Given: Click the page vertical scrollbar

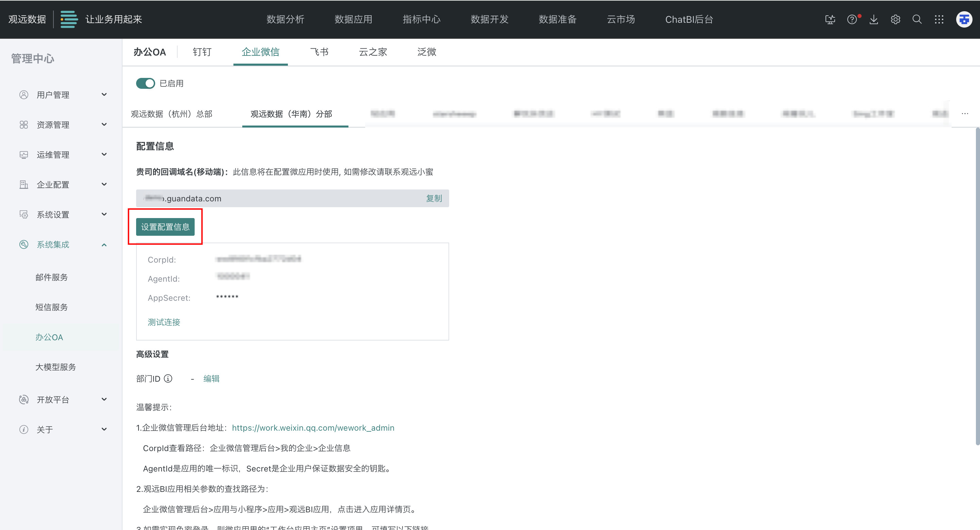Looking at the screenshot, I should 977,285.
